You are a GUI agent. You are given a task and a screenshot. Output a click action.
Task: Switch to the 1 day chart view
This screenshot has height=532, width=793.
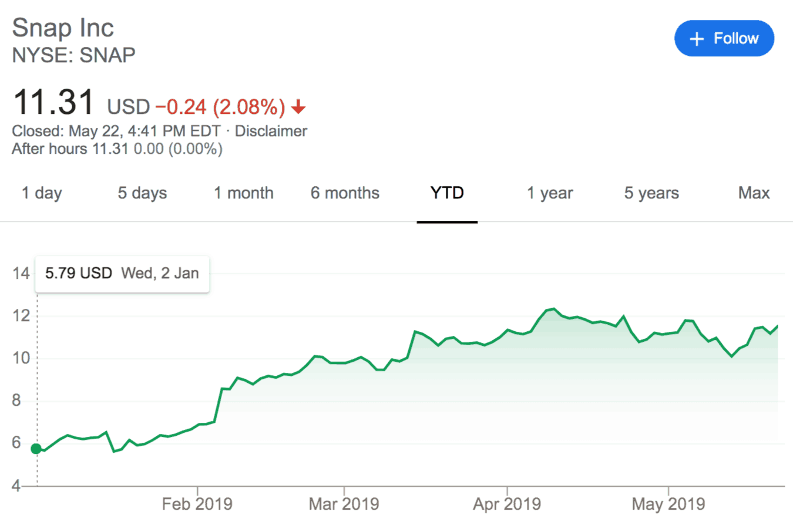[x=41, y=193]
